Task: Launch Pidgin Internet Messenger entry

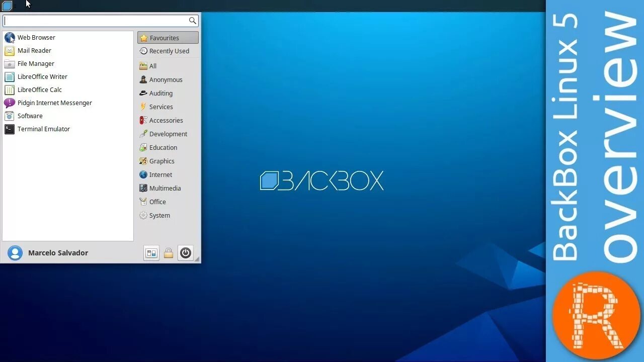Action: (68, 103)
